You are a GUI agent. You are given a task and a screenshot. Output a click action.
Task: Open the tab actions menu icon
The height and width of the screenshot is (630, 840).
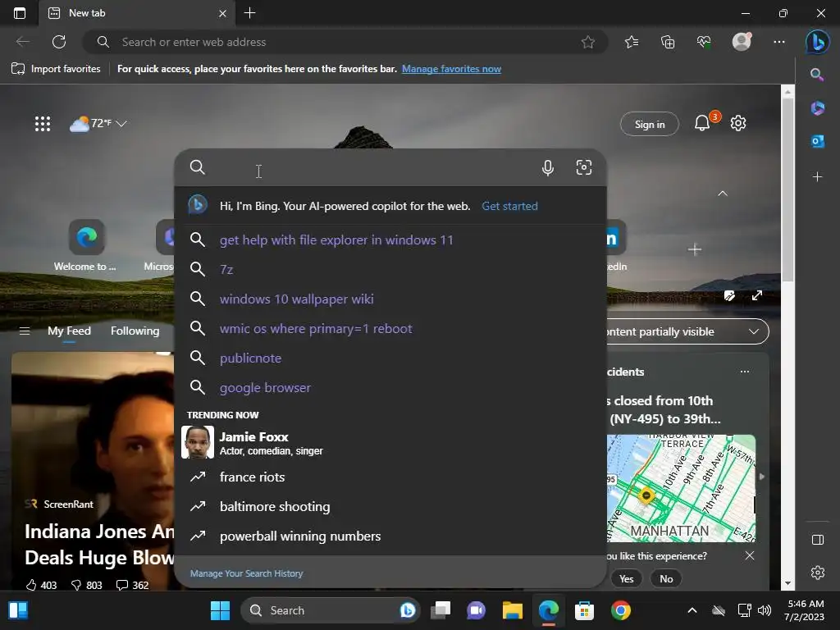tap(20, 13)
